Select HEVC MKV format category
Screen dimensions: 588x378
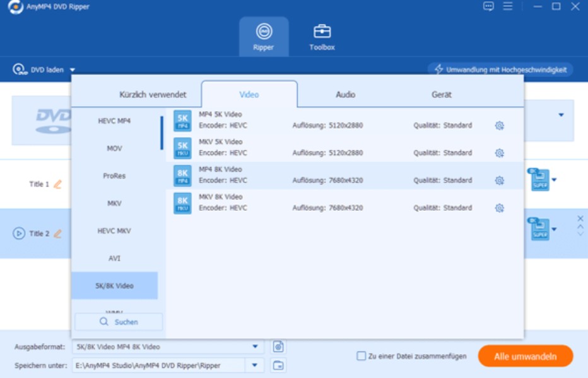point(114,230)
